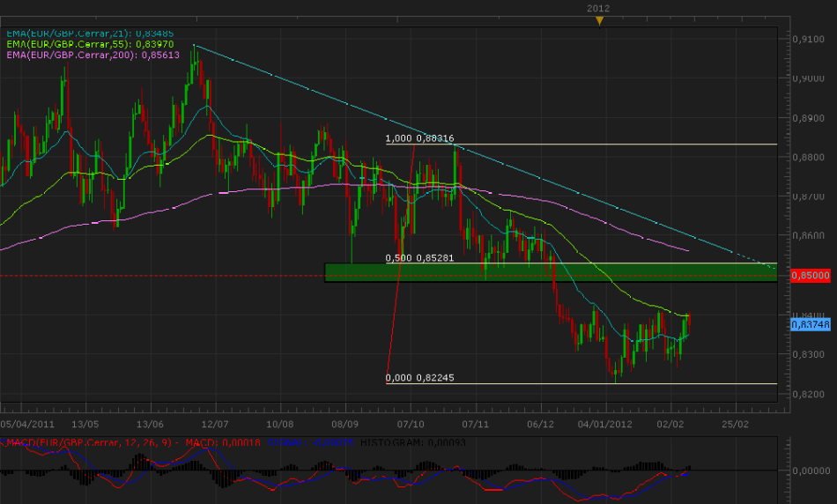Click the Fibonacci 1,000 0,88316 level label
The height and width of the screenshot is (504, 837).
pos(420,138)
